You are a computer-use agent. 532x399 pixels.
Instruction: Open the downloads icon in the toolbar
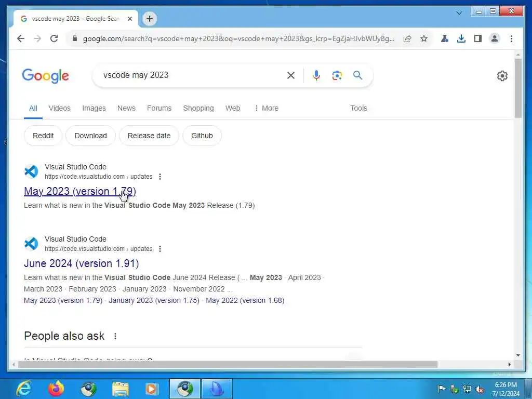coord(461,38)
